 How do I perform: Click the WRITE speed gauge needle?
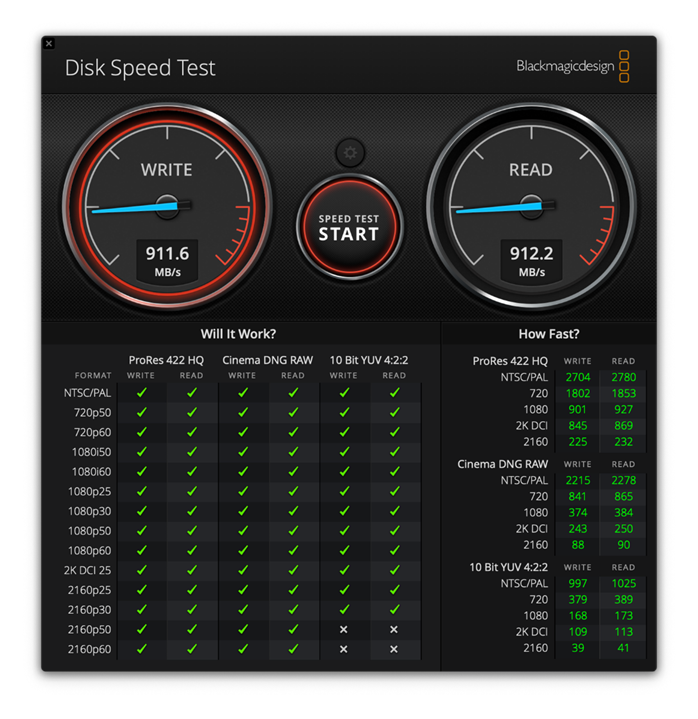point(135,207)
